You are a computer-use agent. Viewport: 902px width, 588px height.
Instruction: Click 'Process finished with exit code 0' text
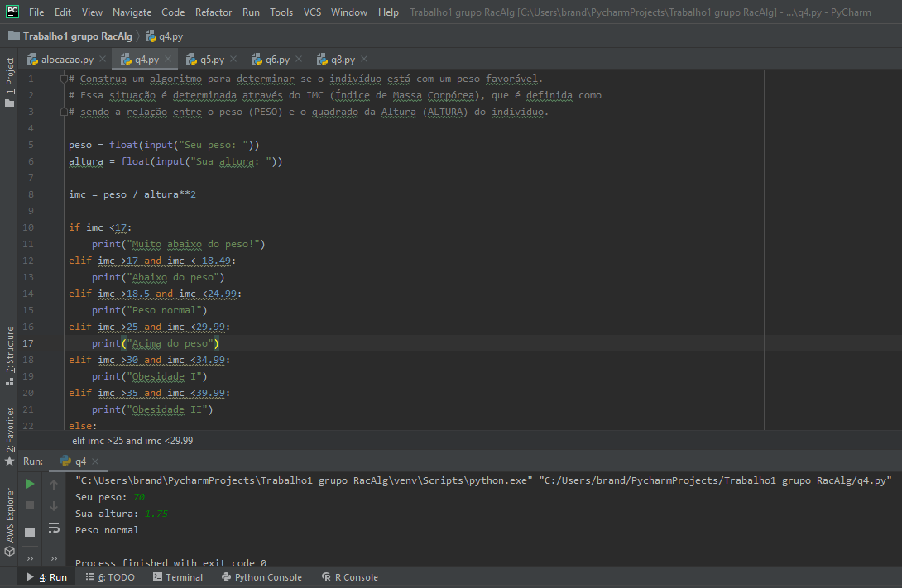[170, 562]
